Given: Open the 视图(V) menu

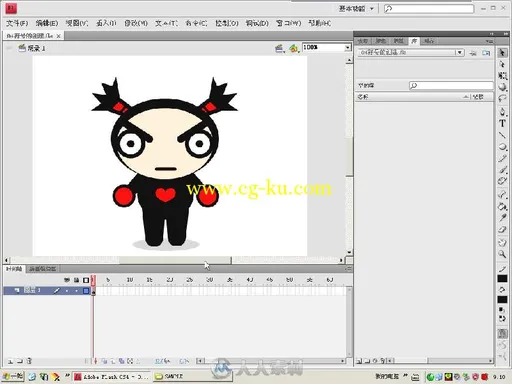Looking at the screenshot, I should click(77, 23).
